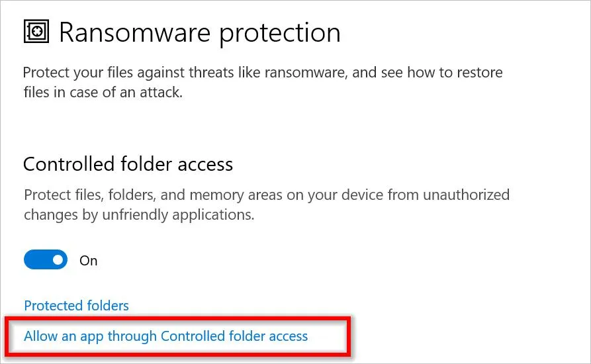Click the white knob of the blue switch
Viewport: 591px width, 364px height.
pos(58,259)
